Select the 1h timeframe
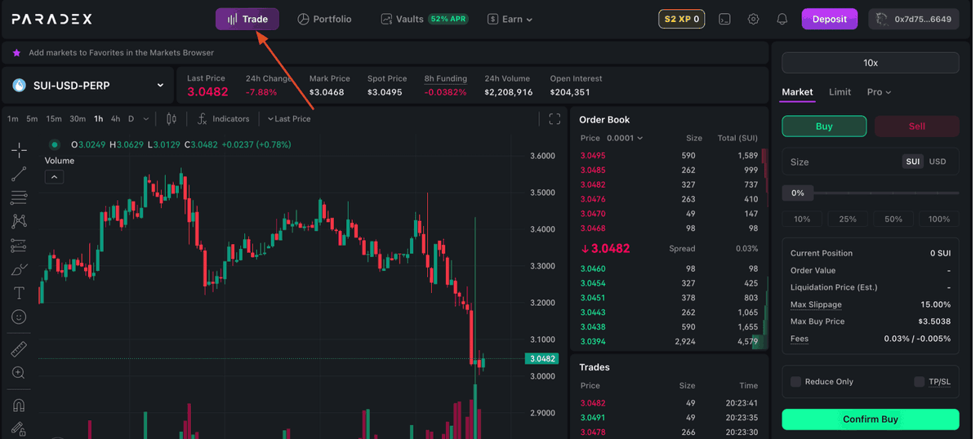Image resolution: width=980 pixels, height=439 pixels. (x=99, y=119)
